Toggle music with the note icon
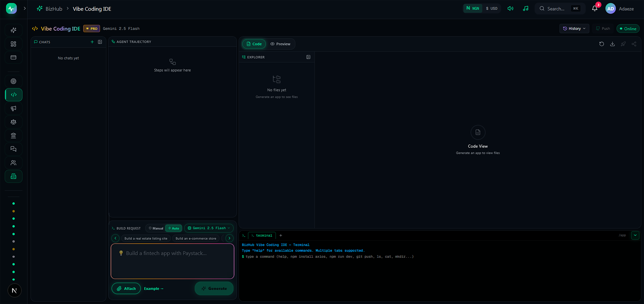Image resolution: width=644 pixels, height=304 pixels. [525, 9]
